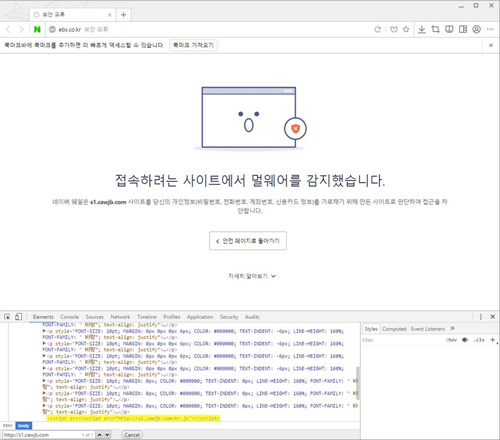The height and width of the screenshot is (440, 500).
Task: Toggle the diamond icon next to :hov
Action: 465,340
